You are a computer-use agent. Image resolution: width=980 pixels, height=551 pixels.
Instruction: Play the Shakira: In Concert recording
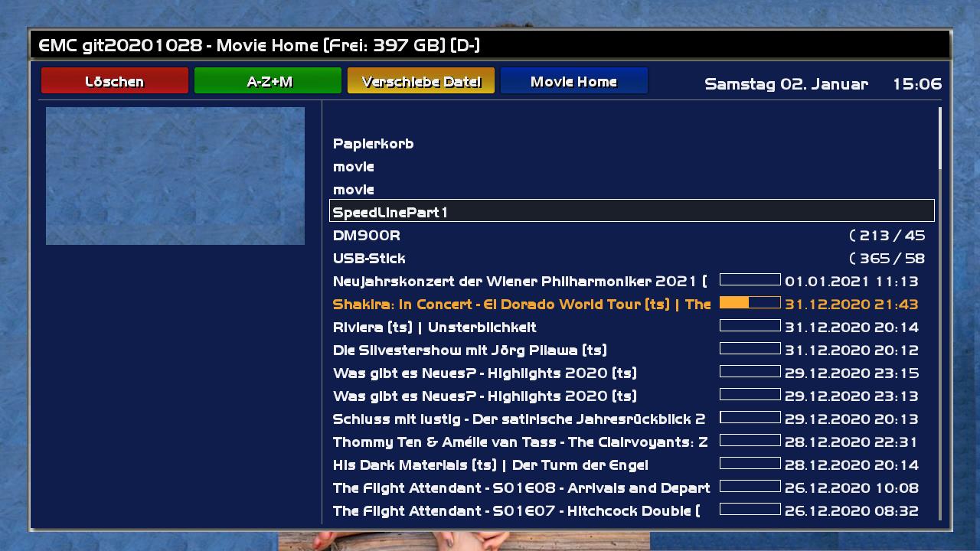(x=521, y=305)
